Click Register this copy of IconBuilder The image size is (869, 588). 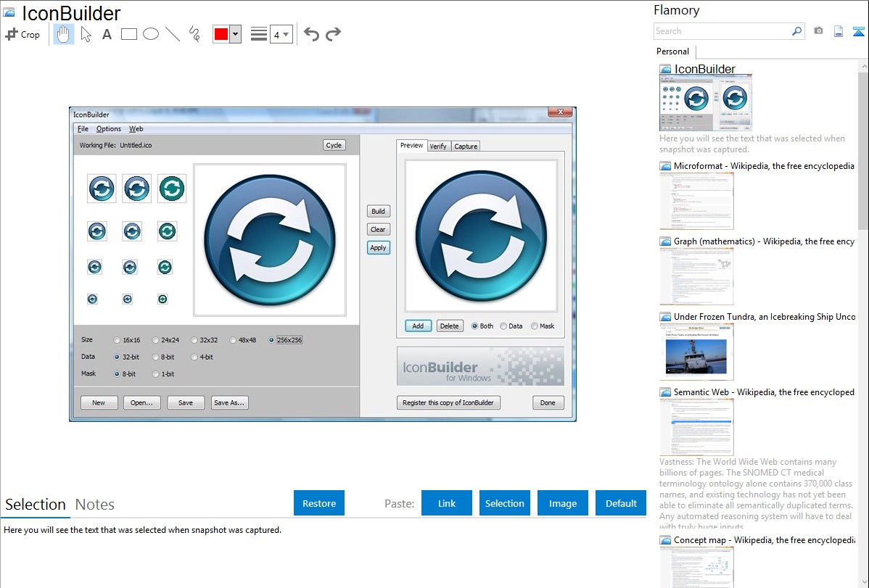tap(448, 403)
